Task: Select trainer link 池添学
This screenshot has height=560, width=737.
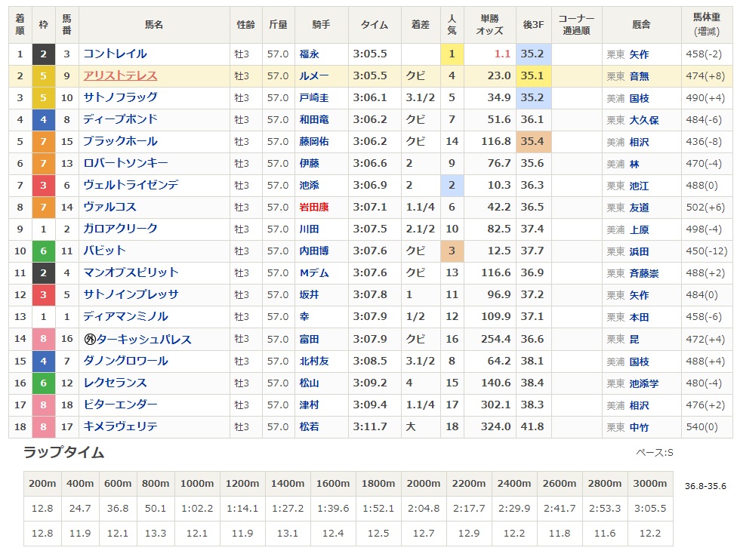Action: 644,383
